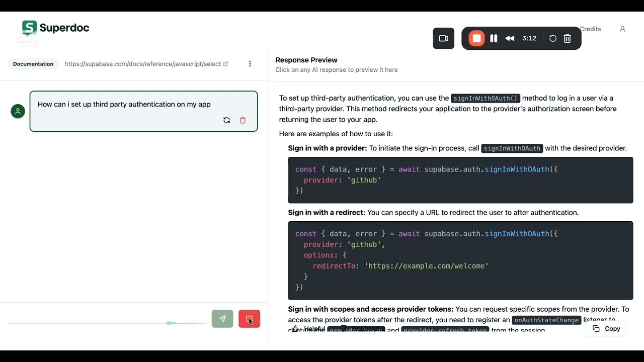Click the onAuthStateChange inline code

547,320
